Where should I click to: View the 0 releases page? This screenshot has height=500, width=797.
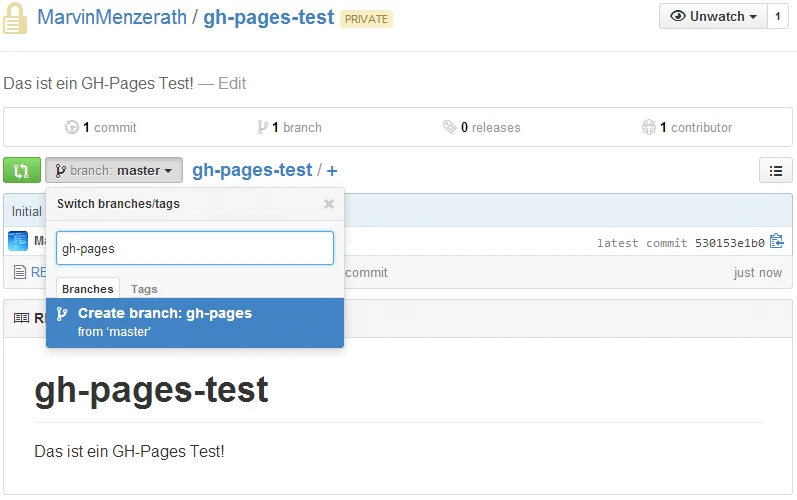(x=481, y=127)
